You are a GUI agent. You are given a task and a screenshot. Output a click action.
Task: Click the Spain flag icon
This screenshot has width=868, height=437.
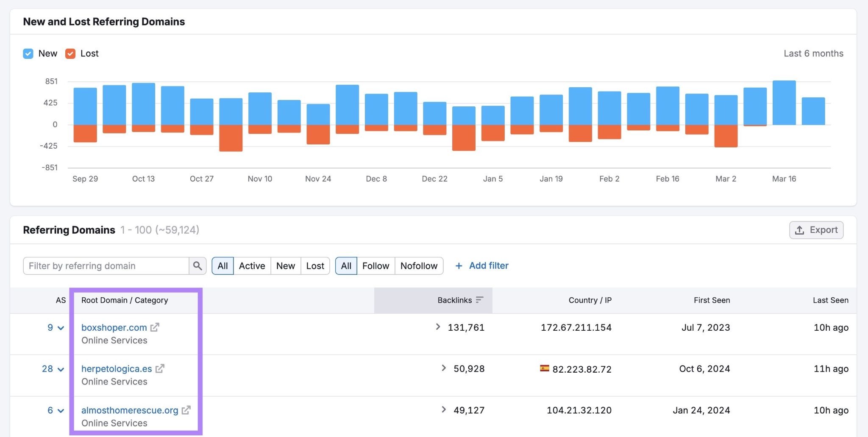544,368
